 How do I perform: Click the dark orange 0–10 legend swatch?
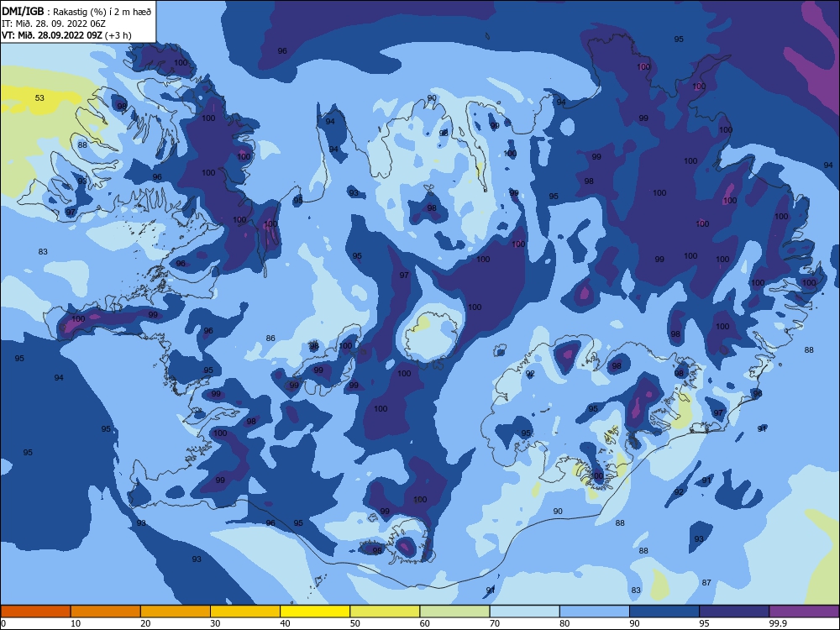click(x=35, y=612)
